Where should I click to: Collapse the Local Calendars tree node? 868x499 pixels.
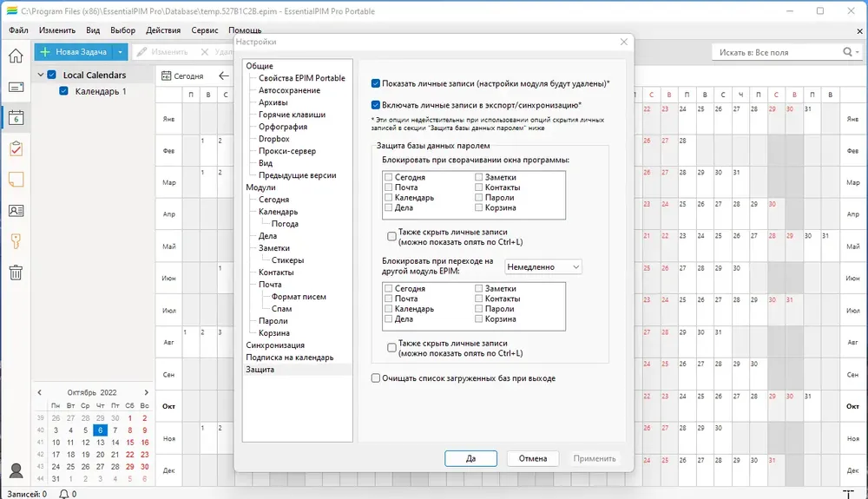(x=41, y=75)
